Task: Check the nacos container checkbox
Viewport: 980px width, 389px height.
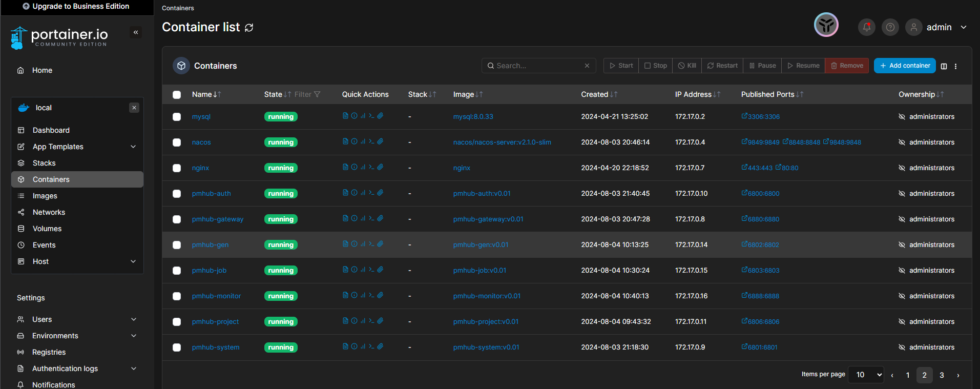Action: (x=177, y=142)
